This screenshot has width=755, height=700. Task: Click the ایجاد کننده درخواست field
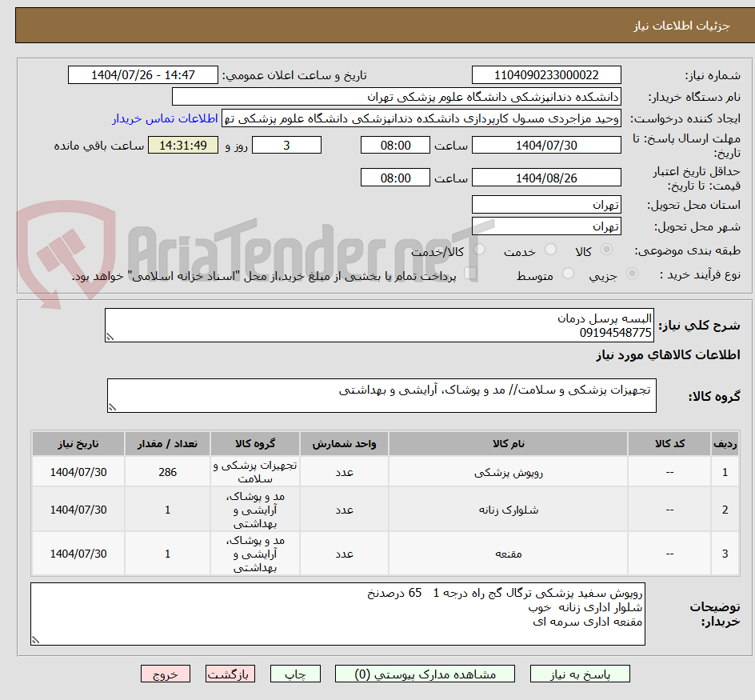(x=421, y=118)
